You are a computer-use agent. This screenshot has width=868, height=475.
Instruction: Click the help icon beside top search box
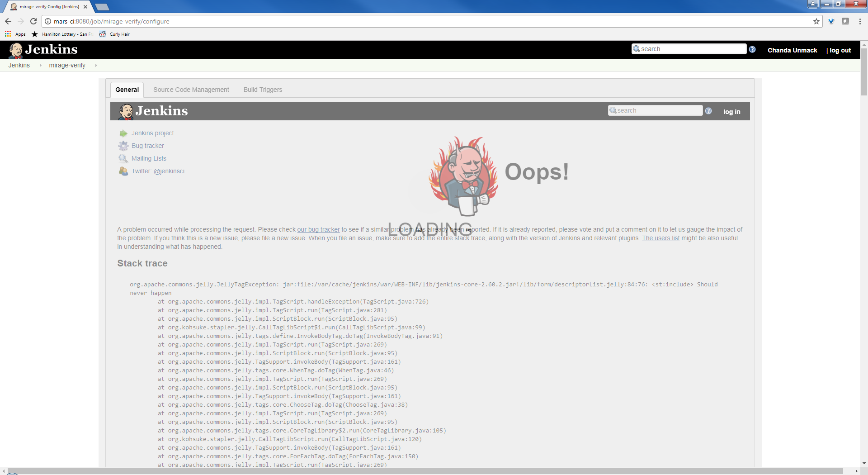[752, 49]
